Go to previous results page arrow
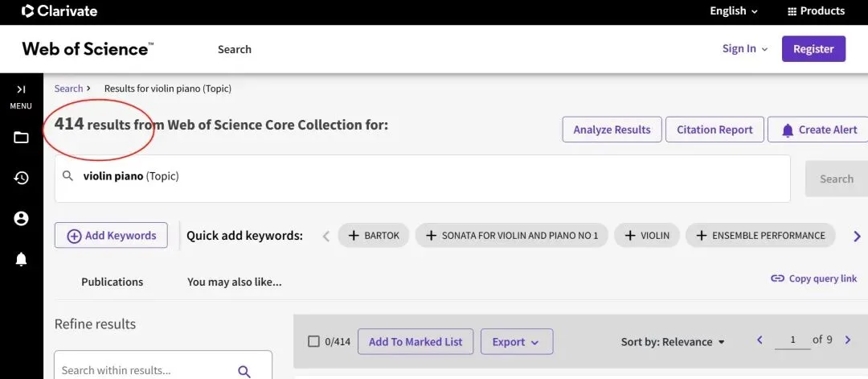Viewport: 868px width, 379px height. point(760,340)
